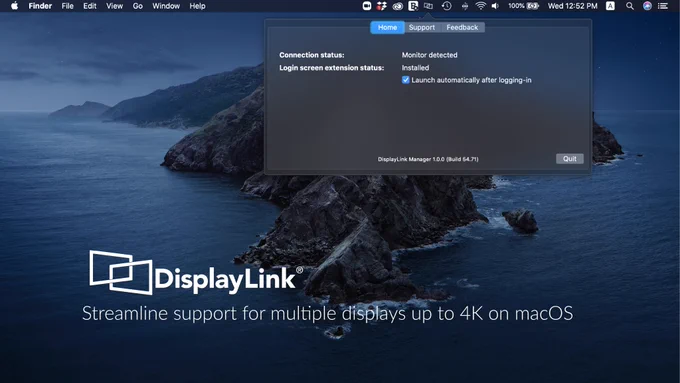
Task: Click the Bluetooth status icon
Action: click(x=464, y=6)
